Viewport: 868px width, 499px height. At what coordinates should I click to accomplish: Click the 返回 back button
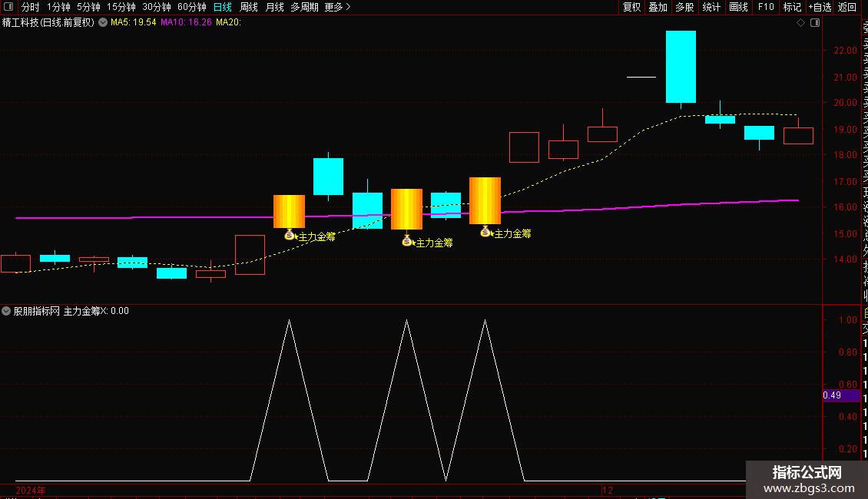point(847,7)
